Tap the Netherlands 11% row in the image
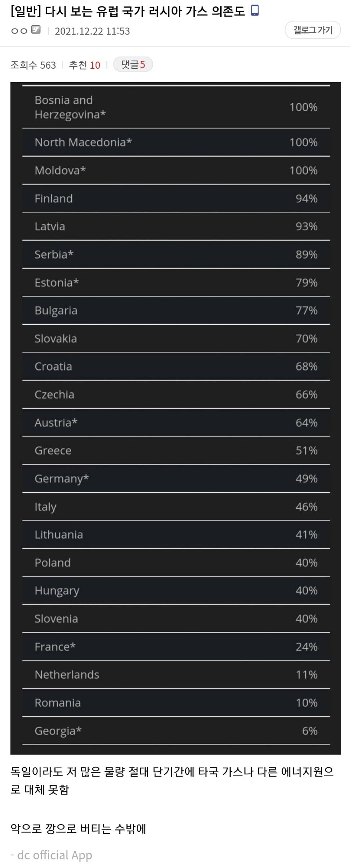This screenshot has height=868, width=350. coord(176,674)
